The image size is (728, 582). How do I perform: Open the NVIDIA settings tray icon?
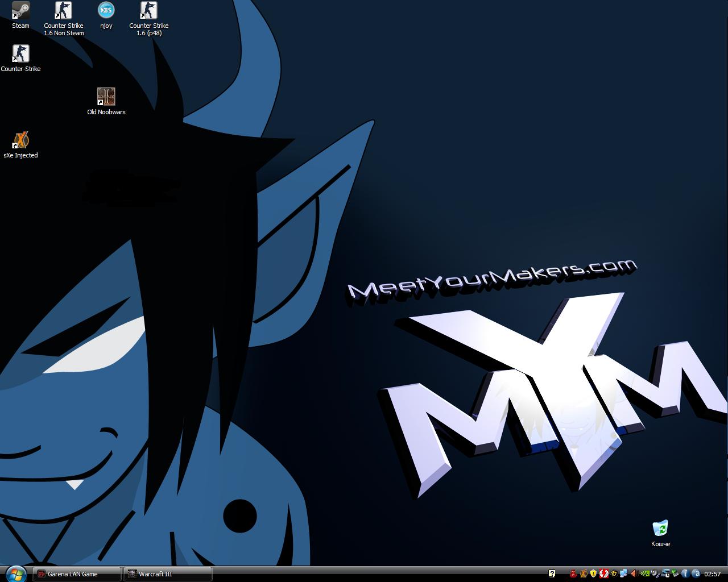pyautogui.click(x=645, y=573)
